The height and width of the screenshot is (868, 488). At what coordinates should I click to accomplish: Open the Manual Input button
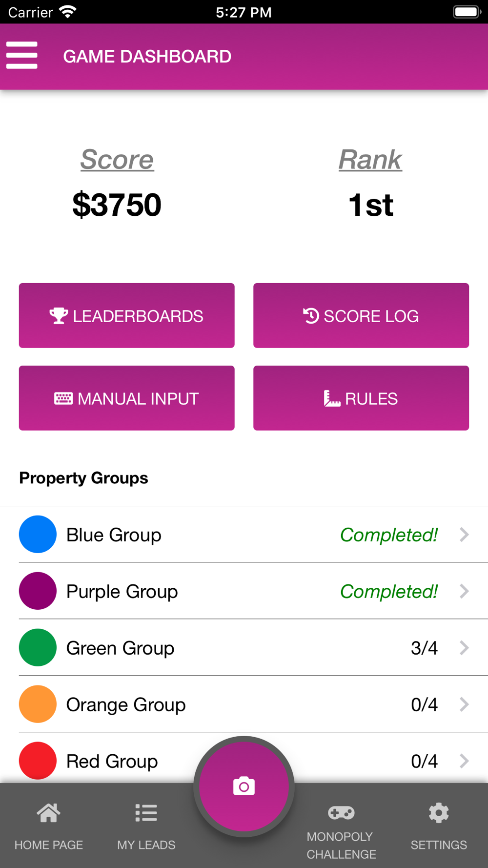tap(127, 398)
